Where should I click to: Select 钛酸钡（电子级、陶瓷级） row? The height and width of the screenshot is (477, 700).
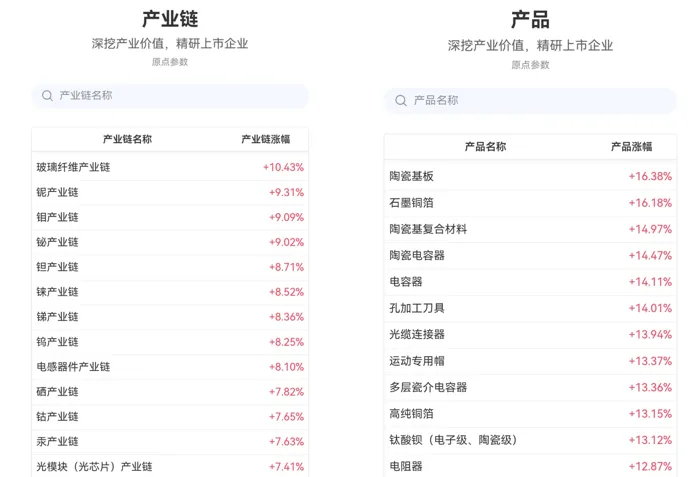(x=530, y=440)
